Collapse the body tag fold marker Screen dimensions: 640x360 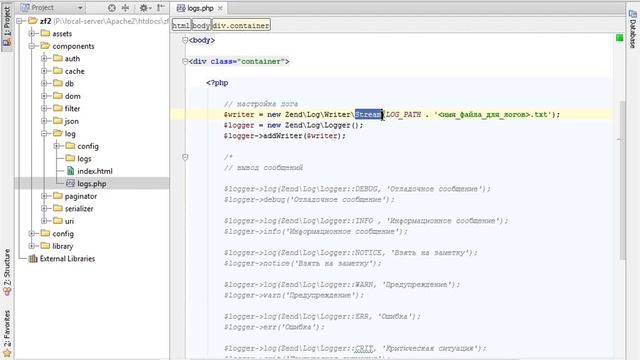tap(185, 40)
